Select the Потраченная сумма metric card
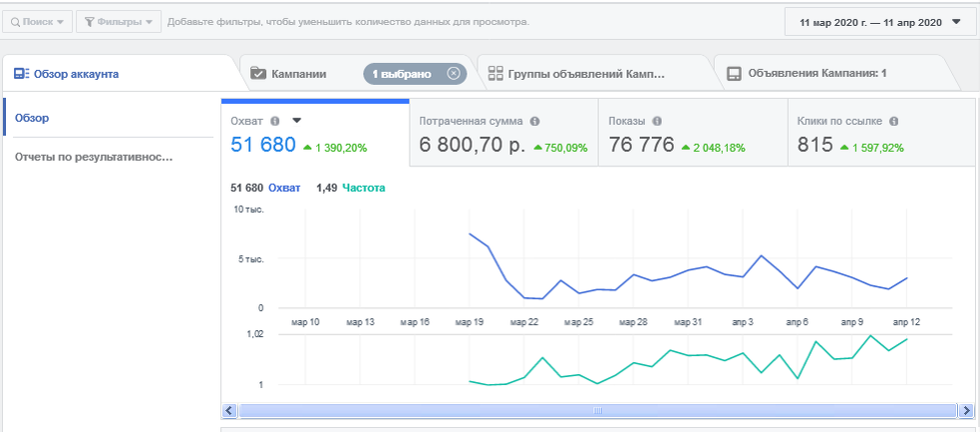Viewport: 980px width, 432px height. [503, 133]
